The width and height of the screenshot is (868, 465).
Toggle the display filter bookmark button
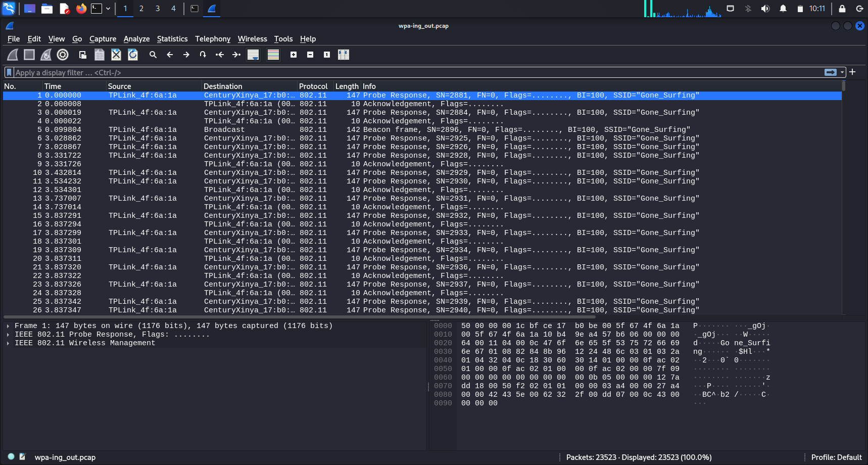tap(9, 73)
